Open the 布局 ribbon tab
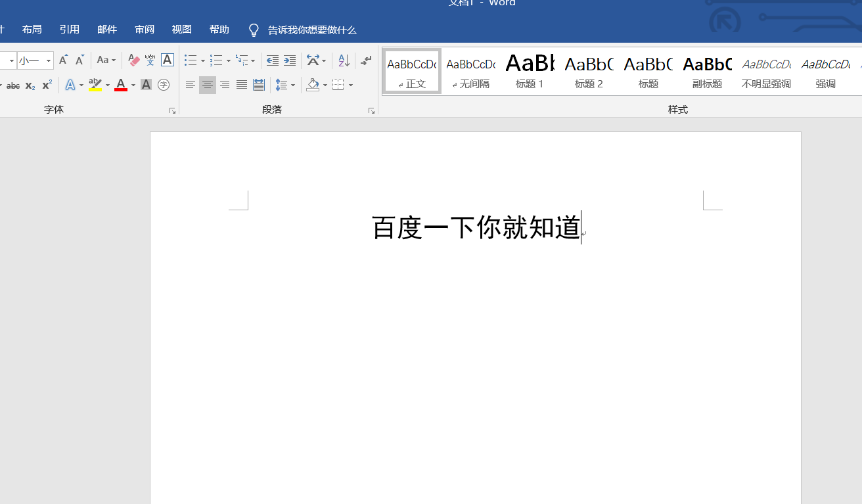 pos(32,30)
